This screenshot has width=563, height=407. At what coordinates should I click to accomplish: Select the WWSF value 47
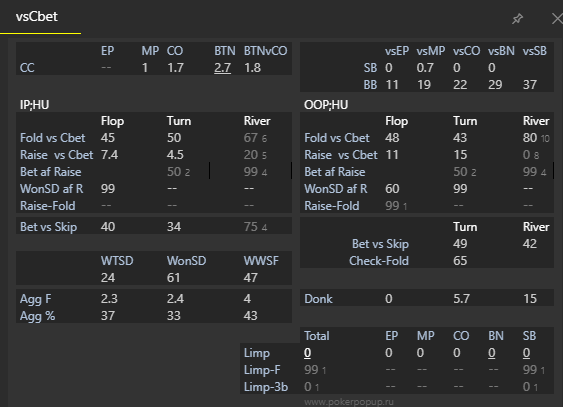coord(250,278)
